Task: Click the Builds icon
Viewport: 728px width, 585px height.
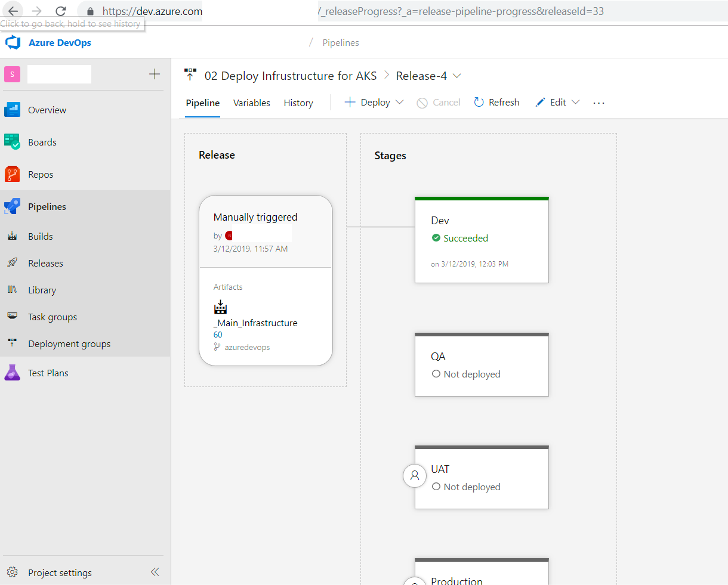Action: 13,236
